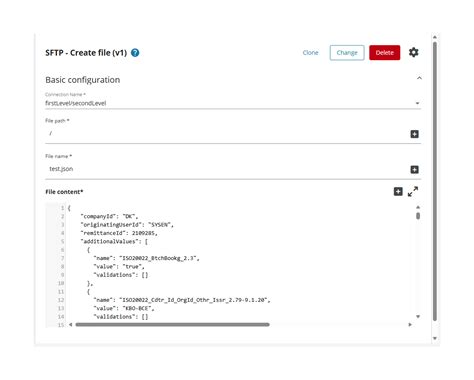Viewport: 474px width, 380px height.
Task: Collapse the Basic configuration section
Action: tap(419, 78)
